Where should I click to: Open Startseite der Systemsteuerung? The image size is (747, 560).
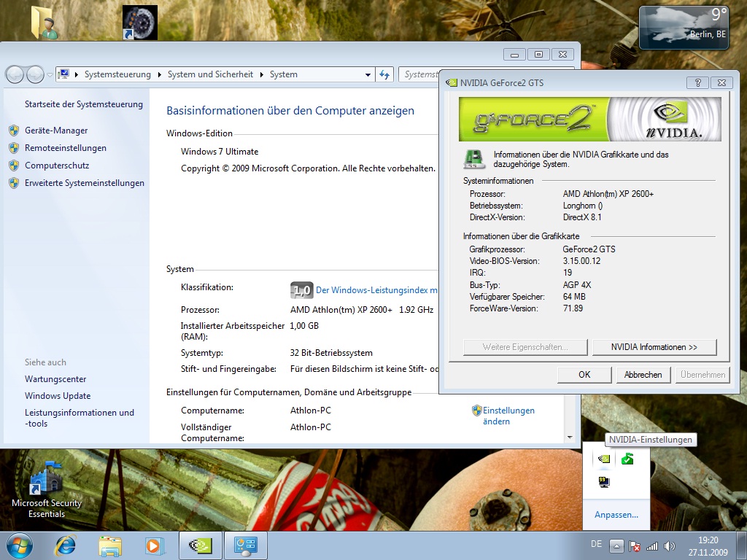(x=84, y=104)
